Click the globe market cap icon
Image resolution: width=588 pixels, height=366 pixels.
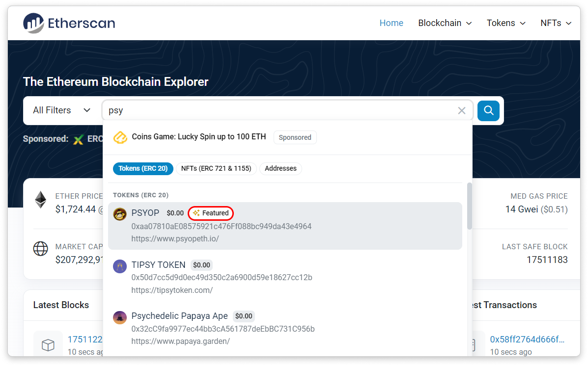coord(40,248)
